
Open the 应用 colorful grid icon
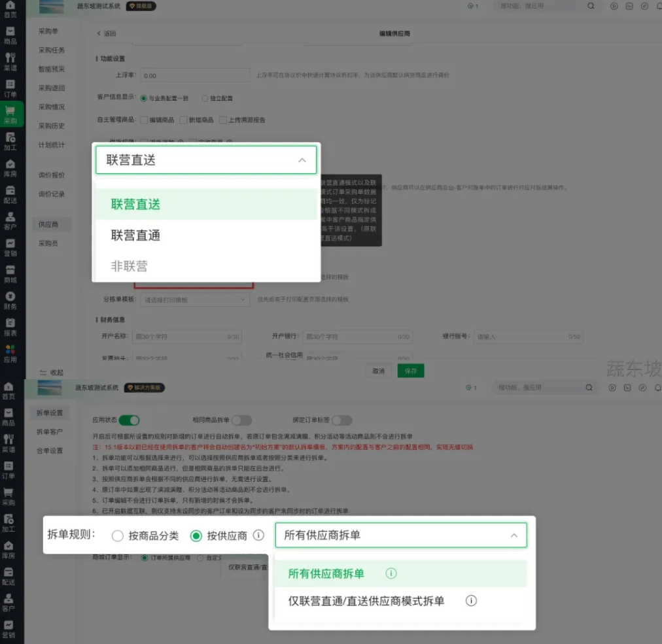[10, 353]
